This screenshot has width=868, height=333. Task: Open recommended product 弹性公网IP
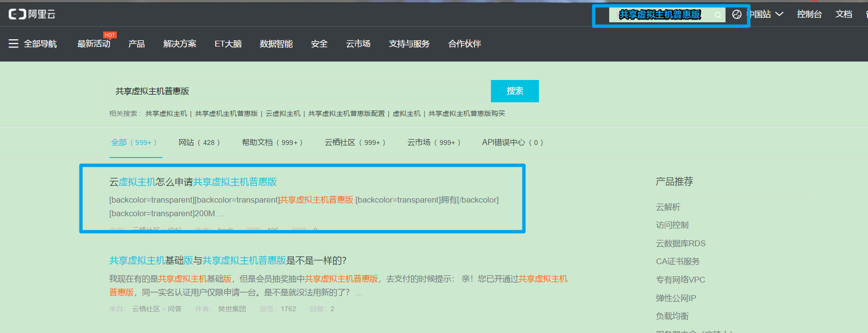pos(676,298)
